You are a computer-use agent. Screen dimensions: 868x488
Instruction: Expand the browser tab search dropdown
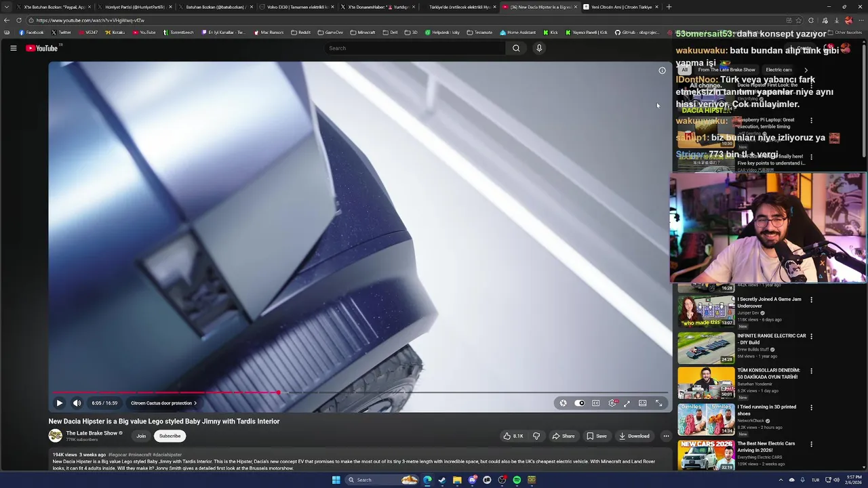pyautogui.click(x=7, y=7)
